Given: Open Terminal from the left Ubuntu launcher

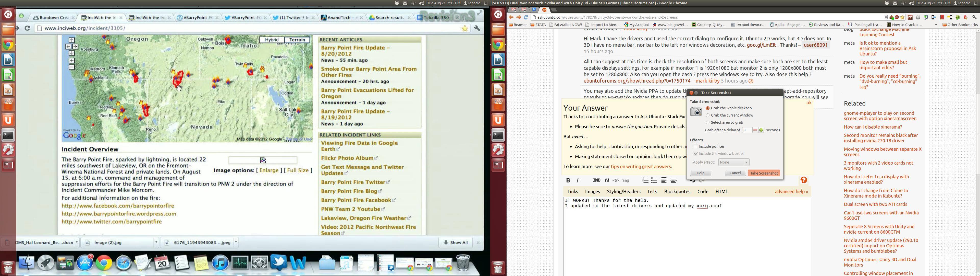Looking at the screenshot, I should [8, 135].
